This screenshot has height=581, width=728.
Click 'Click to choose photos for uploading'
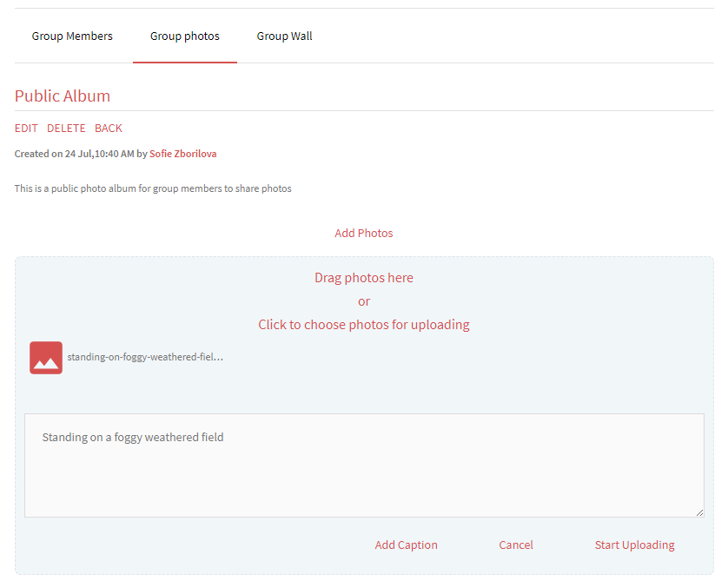[x=363, y=325]
